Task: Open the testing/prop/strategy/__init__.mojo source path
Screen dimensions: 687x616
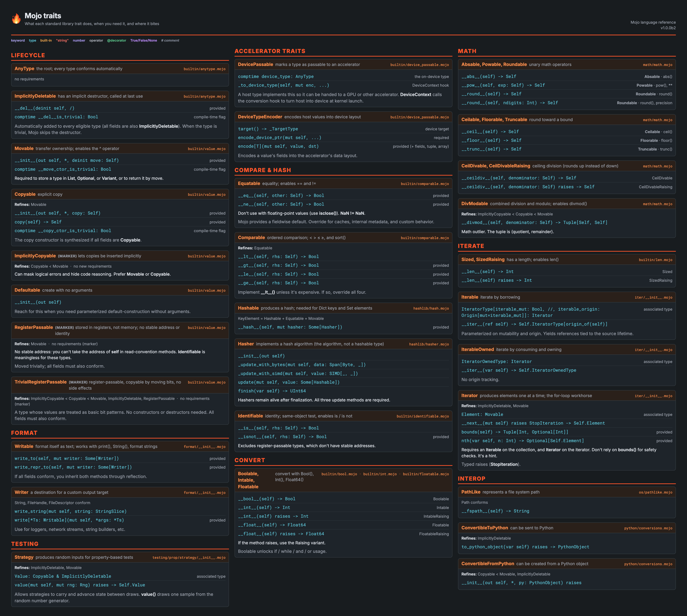Action: 189,558
